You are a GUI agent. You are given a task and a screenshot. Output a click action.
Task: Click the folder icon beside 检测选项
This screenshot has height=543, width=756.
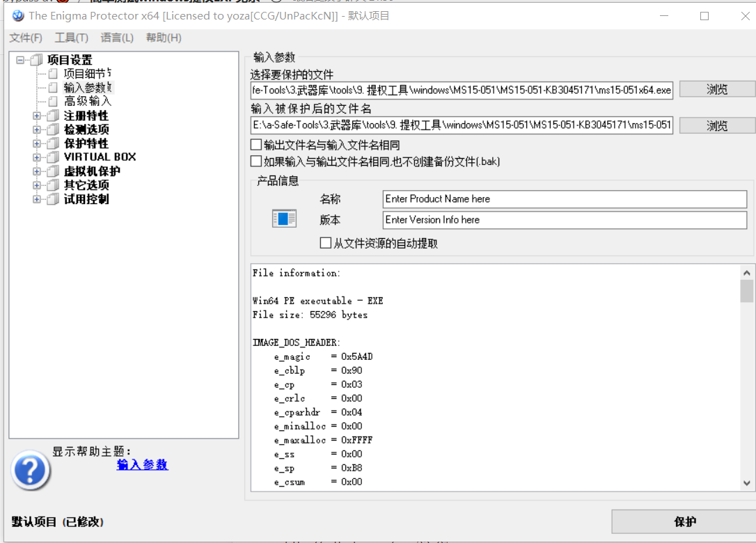coord(53,129)
